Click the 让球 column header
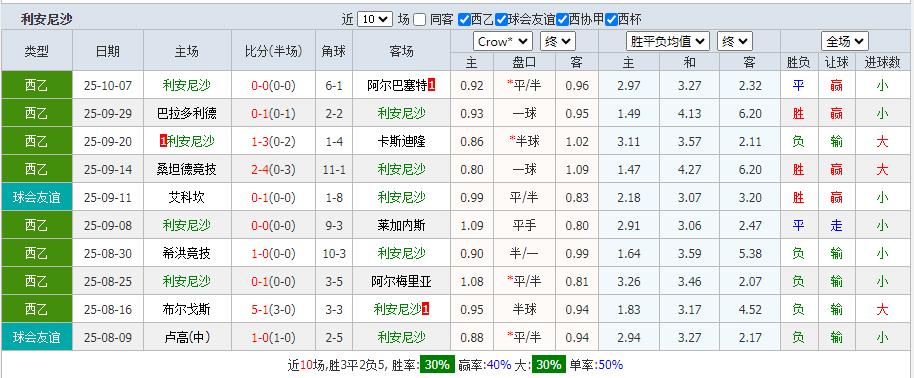Screen dimensions: 914x378 [x=836, y=62]
